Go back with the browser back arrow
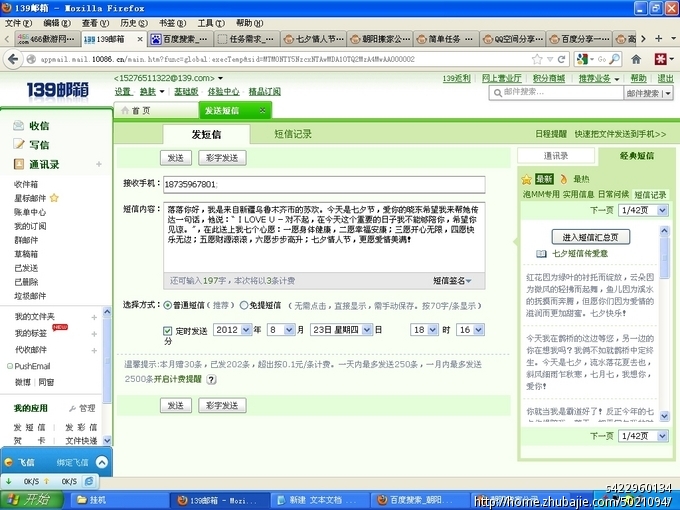The width and height of the screenshot is (680, 510). click(13, 59)
